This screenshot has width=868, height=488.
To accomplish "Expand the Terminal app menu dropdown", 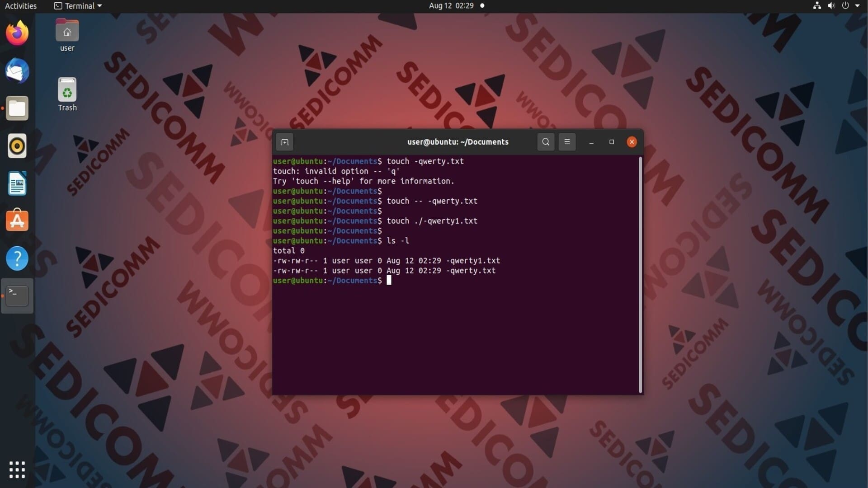I will (x=78, y=6).
